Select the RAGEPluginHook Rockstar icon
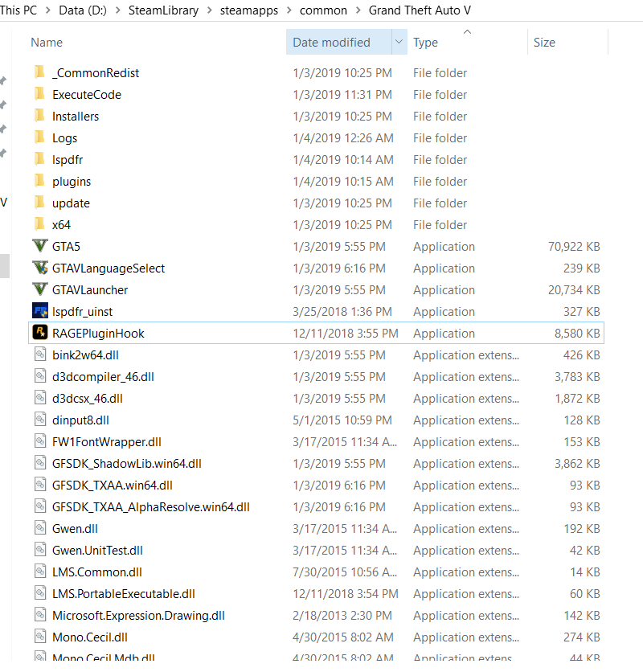643x672 pixels. coord(40,333)
